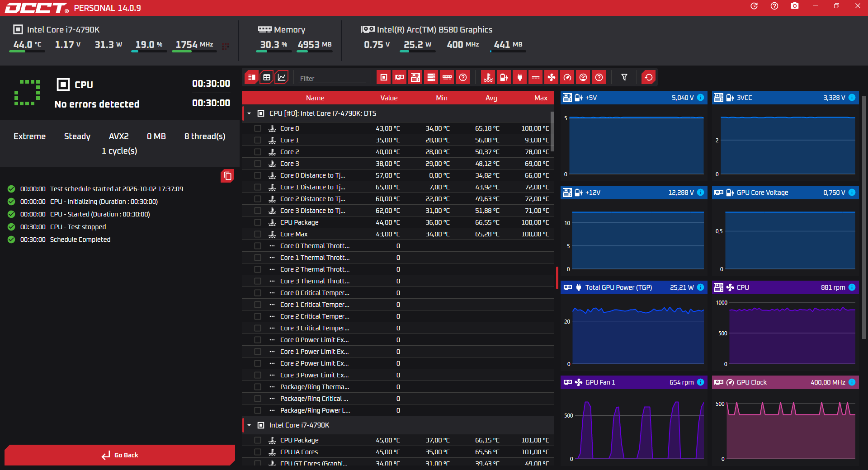Image resolution: width=868 pixels, height=470 pixels.
Task: Switch to the table view layout icon
Action: (267, 77)
